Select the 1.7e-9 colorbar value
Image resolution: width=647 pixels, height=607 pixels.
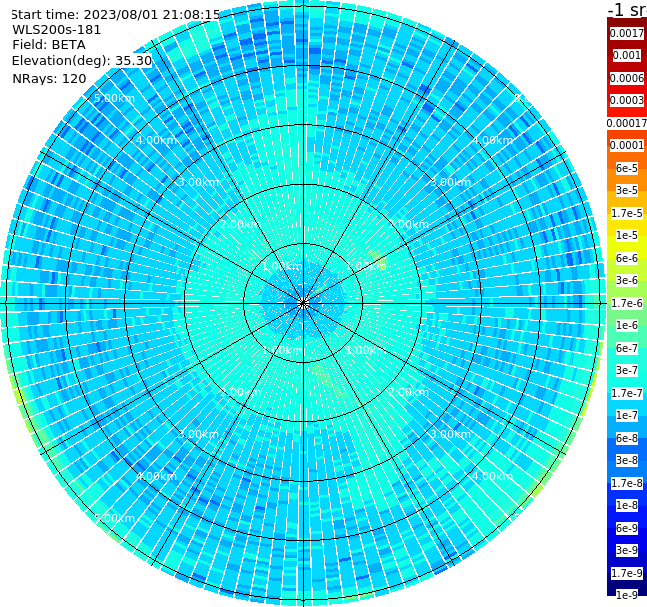coord(627,573)
